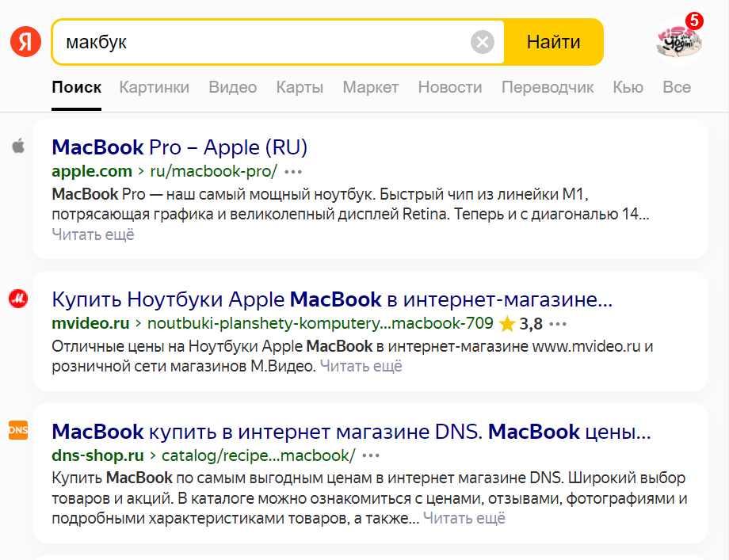Switch to the Картинки tab
Image resolution: width=729 pixels, height=560 pixels.
pos(154,87)
